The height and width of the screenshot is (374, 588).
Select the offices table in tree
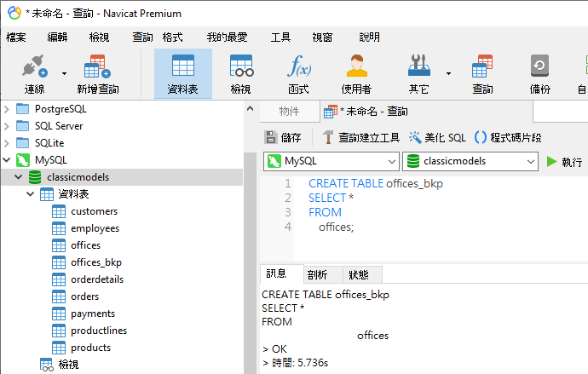(x=85, y=245)
